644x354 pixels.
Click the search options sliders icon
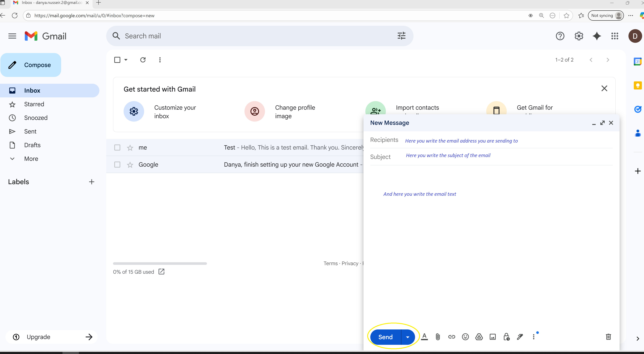pyautogui.click(x=401, y=36)
